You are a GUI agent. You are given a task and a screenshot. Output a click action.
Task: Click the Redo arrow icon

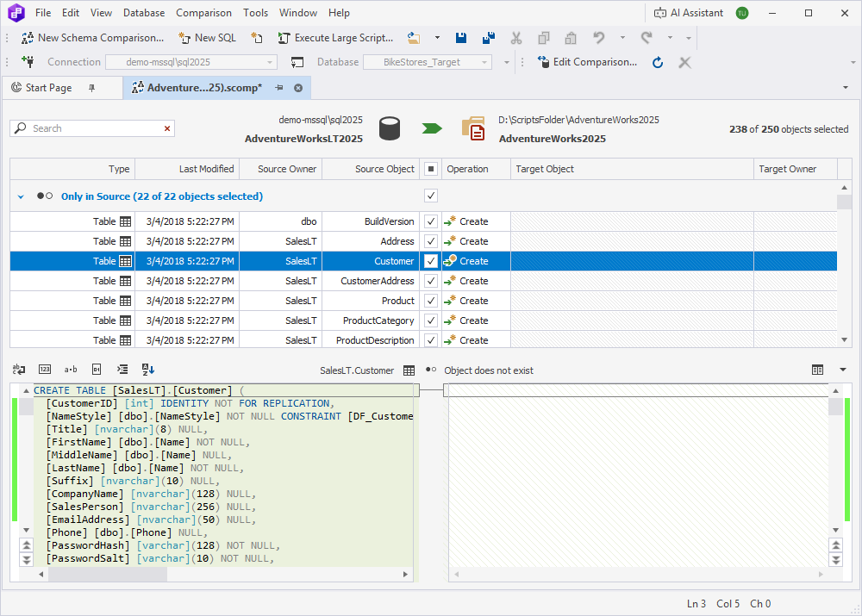click(x=646, y=38)
